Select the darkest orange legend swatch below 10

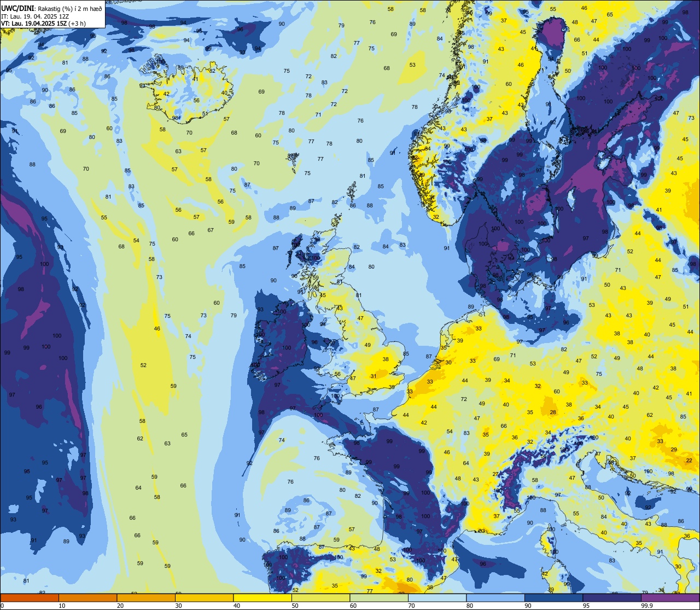pos(30,597)
